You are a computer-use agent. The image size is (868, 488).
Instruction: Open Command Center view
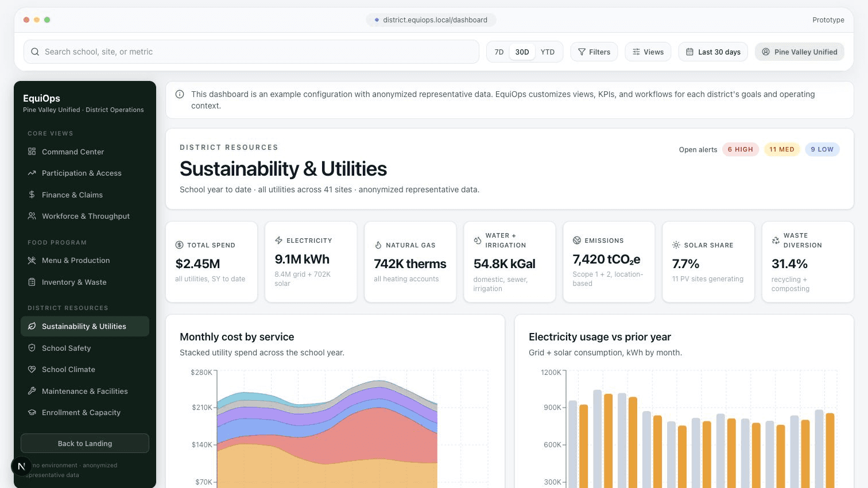click(85, 152)
